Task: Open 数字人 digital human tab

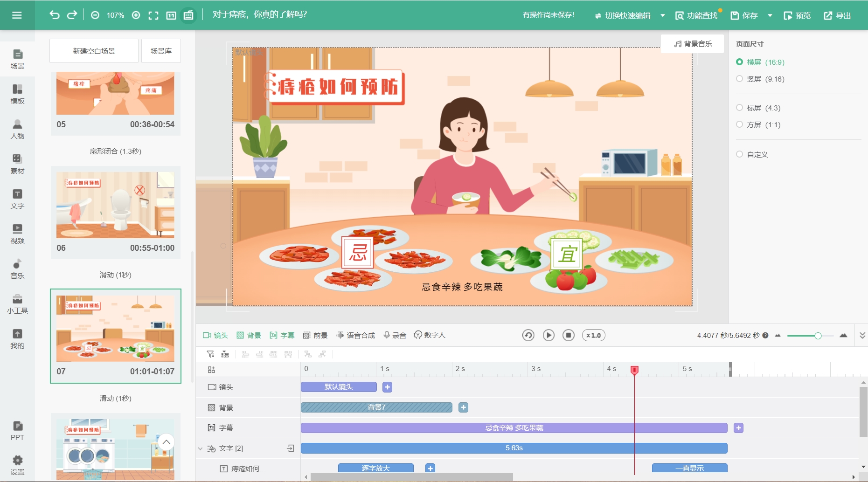Action: (430, 336)
